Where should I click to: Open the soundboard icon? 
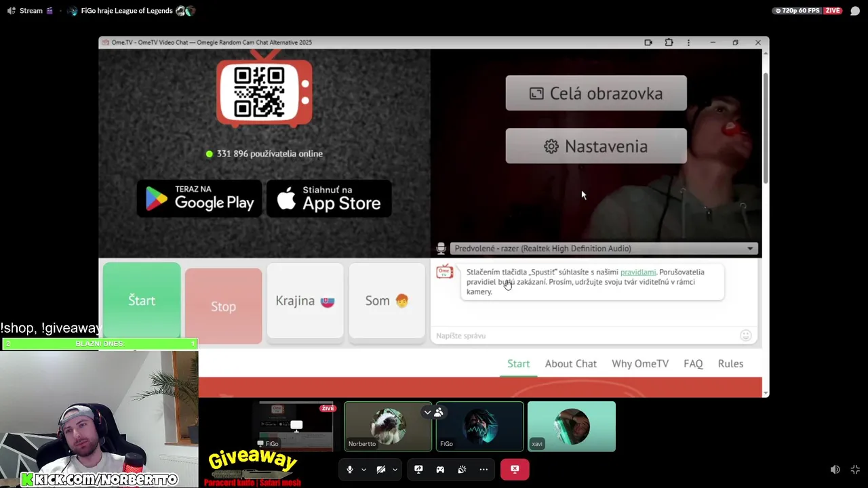pos(462,470)
